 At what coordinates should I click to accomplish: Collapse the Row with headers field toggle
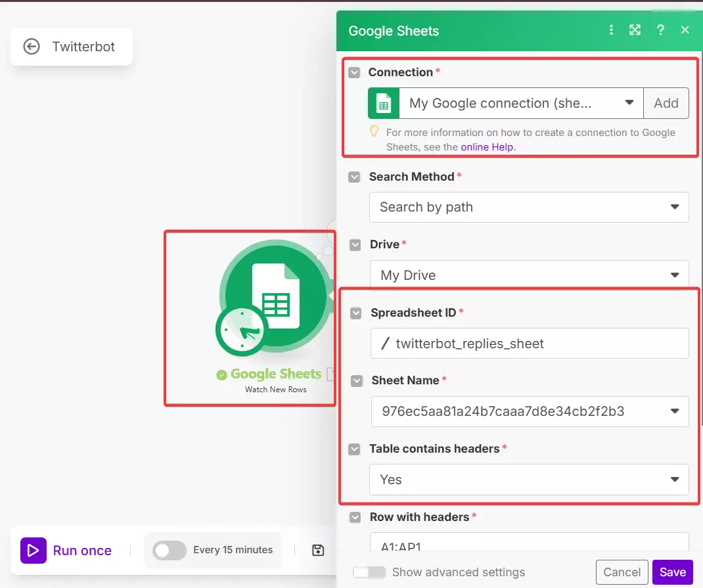point(355,518)
